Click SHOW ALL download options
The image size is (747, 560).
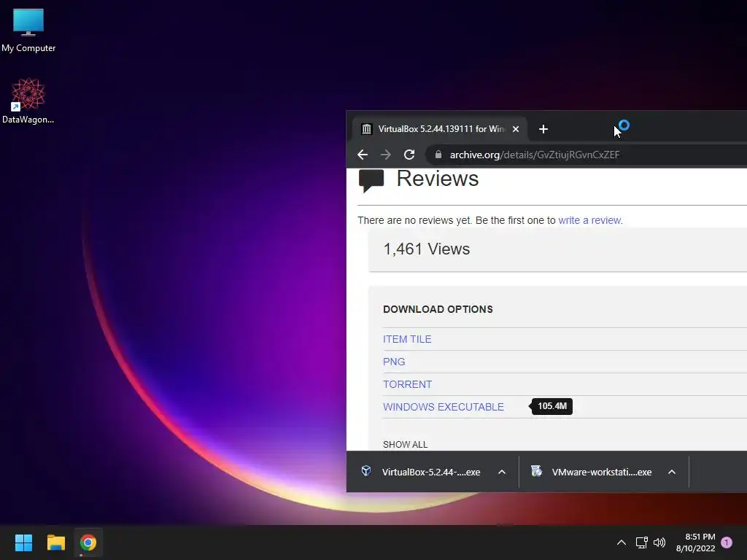pos(405,444)
